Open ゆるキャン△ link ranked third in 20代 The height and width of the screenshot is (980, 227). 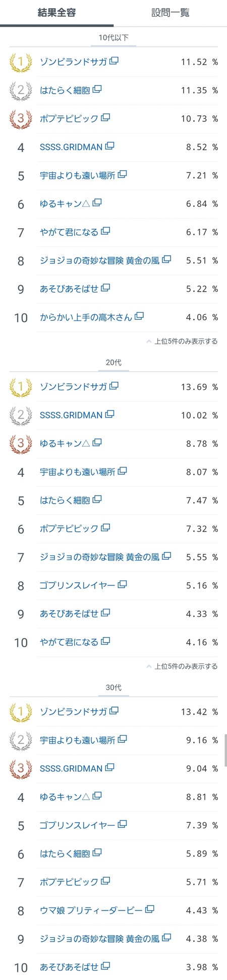65,443
